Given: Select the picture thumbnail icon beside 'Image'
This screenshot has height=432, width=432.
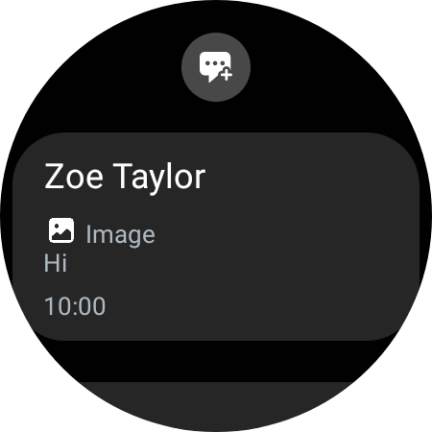Looking at the screenshot, I should 61,230.
